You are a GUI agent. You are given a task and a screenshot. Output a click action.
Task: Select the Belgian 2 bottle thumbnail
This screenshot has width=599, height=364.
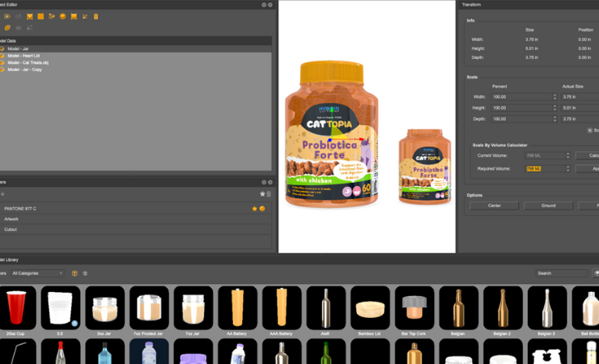(503, 307)
